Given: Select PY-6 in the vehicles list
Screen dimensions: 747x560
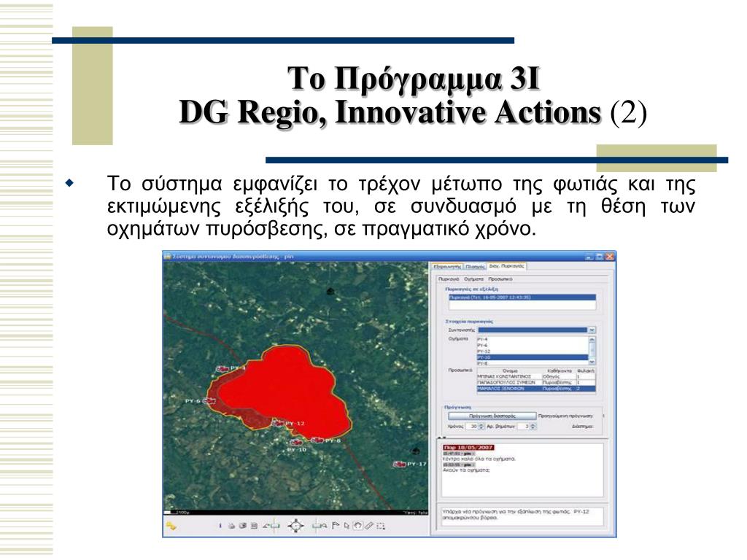Looking at the screenshot, I should (533, 345).
